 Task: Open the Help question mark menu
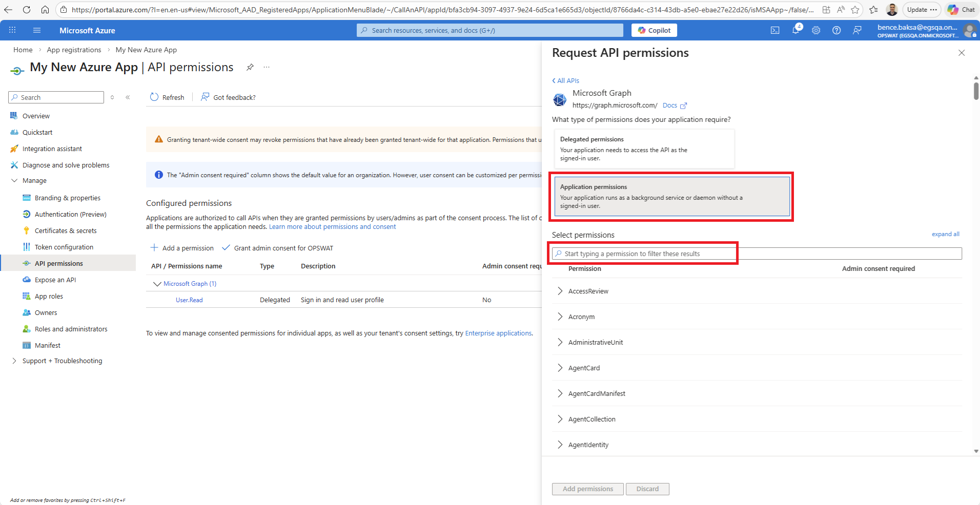(836, 30)
